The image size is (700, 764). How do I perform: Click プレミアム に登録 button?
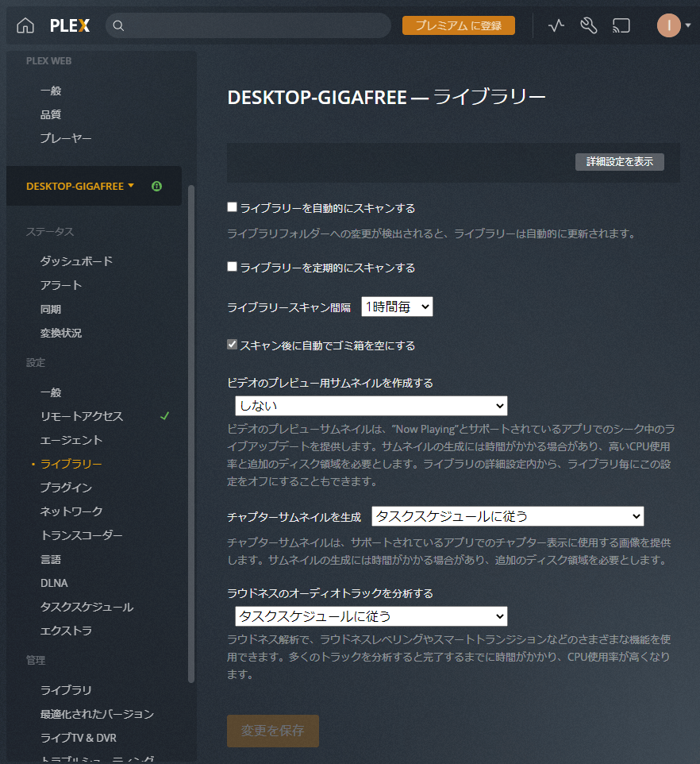(459, 25)
